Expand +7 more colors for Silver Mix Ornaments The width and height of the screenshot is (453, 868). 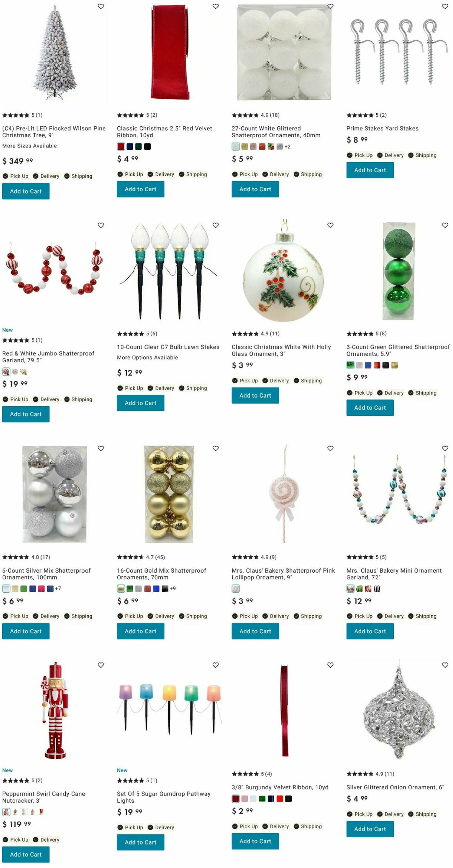tap(58, 588)
